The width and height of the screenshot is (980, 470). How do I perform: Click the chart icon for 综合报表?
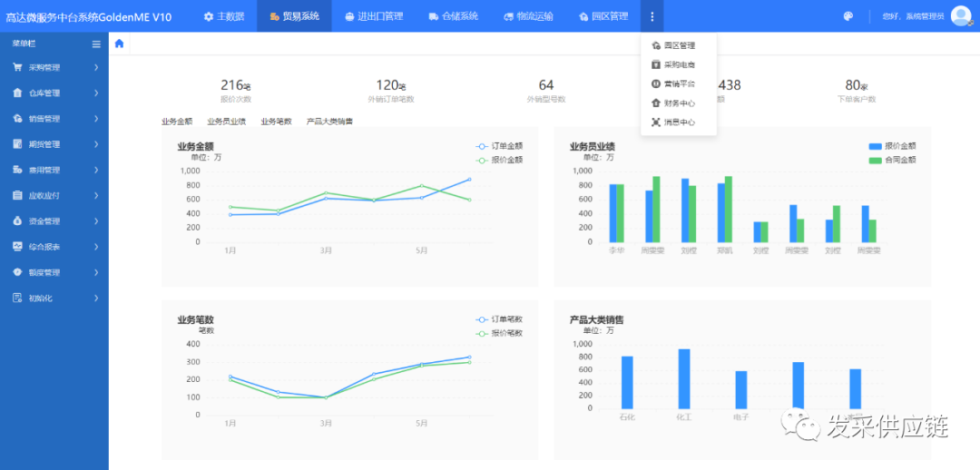(17, 246)
